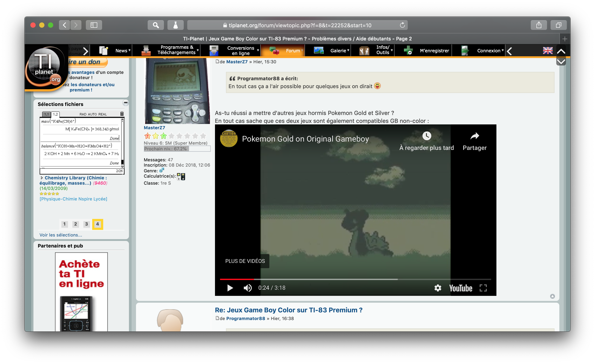Go back with Safari's back arrow

click(64, 25)
